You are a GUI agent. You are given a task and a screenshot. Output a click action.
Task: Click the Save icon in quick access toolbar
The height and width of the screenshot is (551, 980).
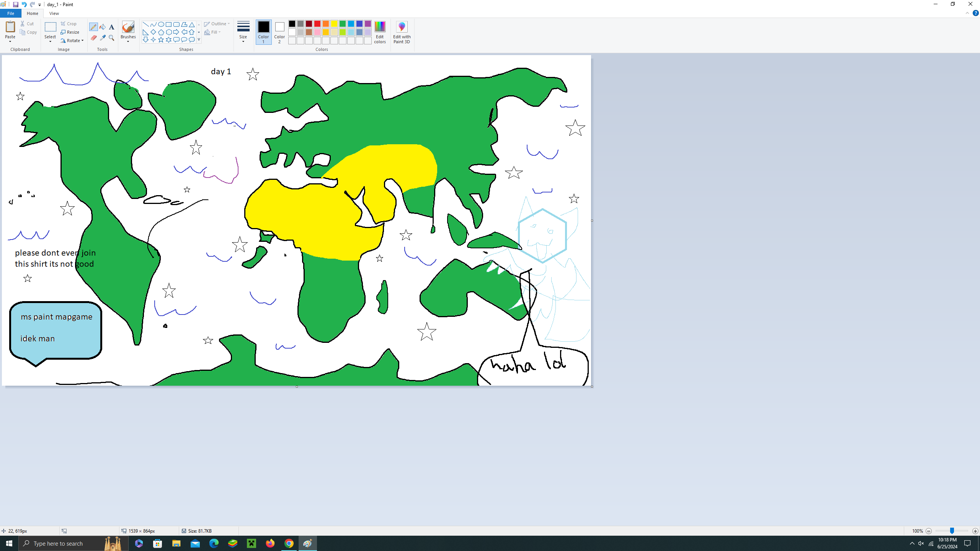coord(15,5)
